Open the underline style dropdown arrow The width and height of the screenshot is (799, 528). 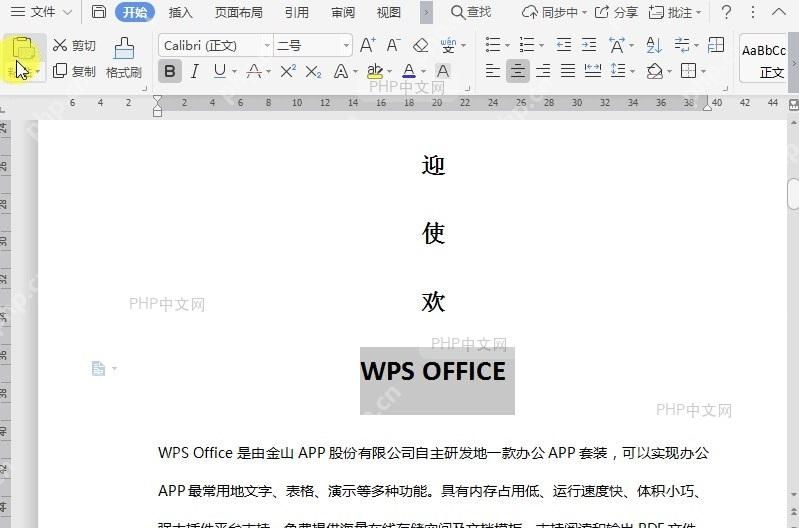(234, 72)
